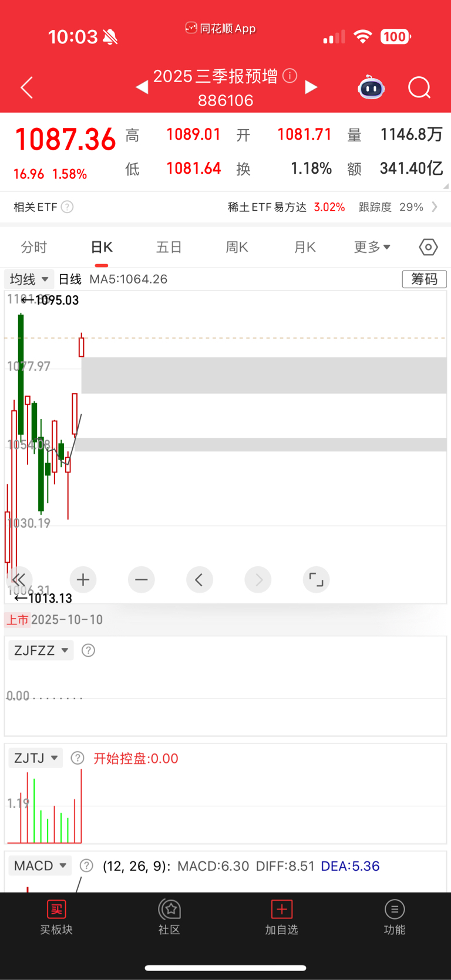Change ZJTJ indicator via dropdown
Screen dimensions: 451x980
(35, 758)
